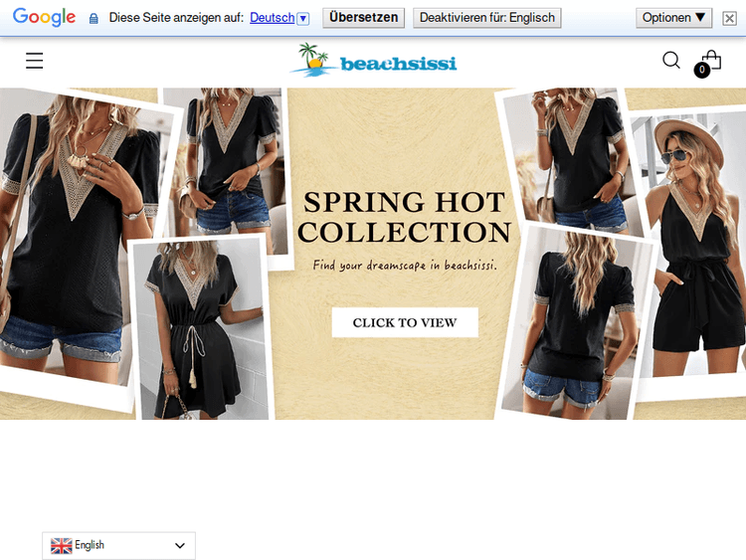Screen dimensions: 746x560
Task: Click the dreamscape tagline text on banner
Action: (x=405, y=266)
